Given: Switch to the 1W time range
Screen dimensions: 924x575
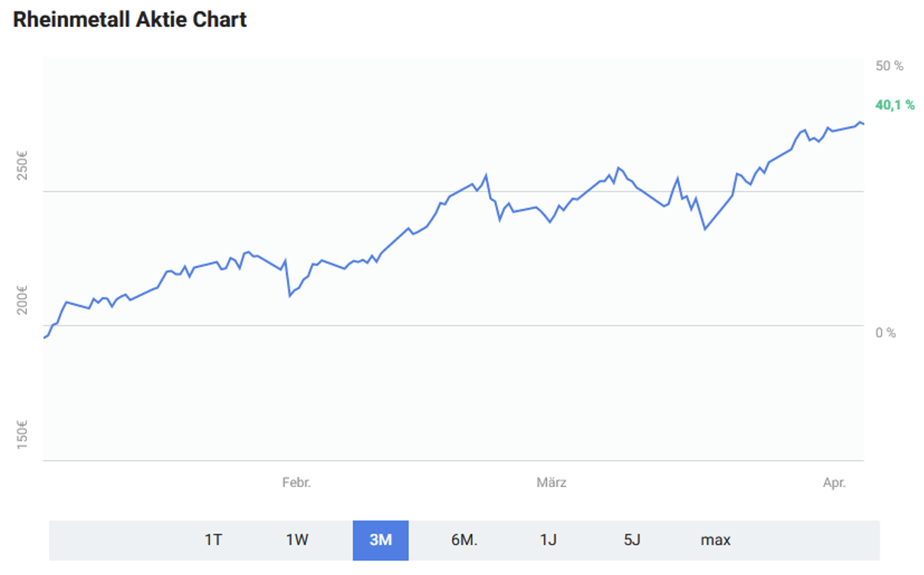Looking at the screenshot, I should pyautogui.click(x=297, y=540).
